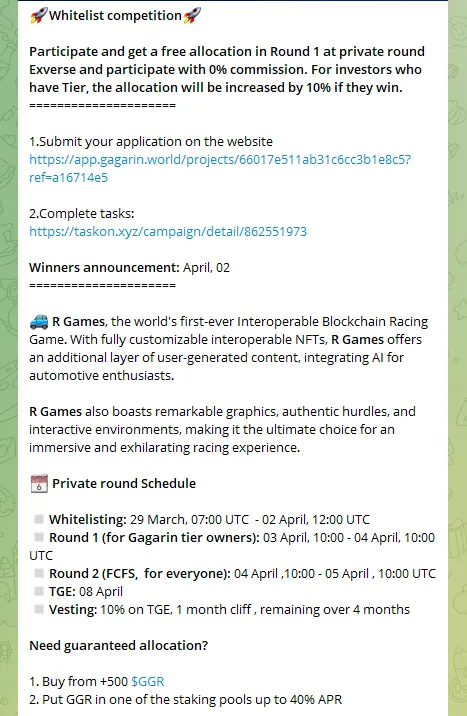The width and height of the screenshot is (467, 716).
Task: Click the equals-sign divider under Winners announcement
Action: click(x=102, y=285)
